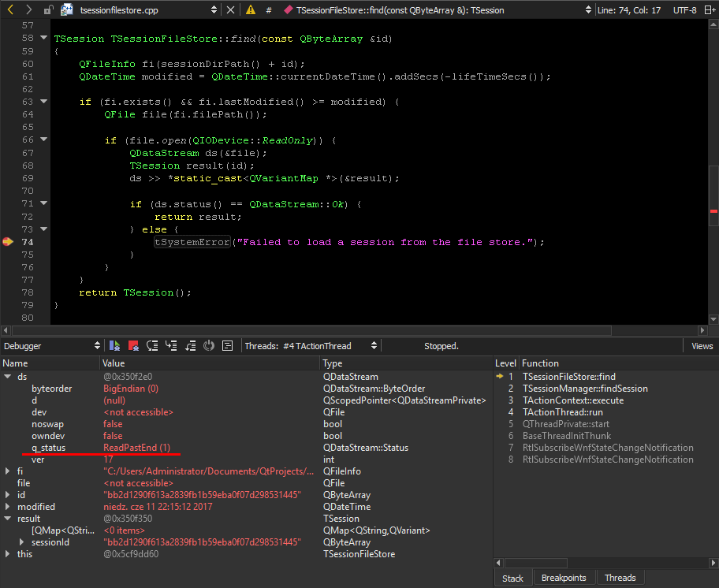Switch to the Threads tab
This screenshot has height=588, width=719.
pos(620,578)
